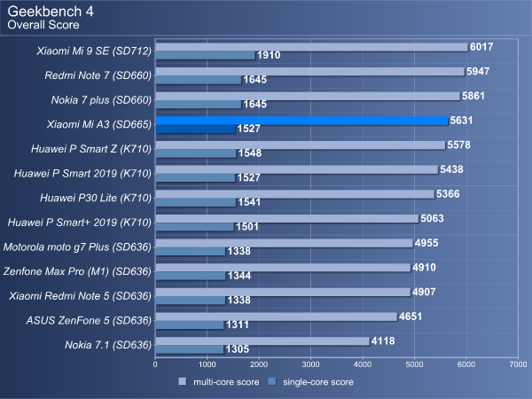Click the x-axis tick label 3000
The width and height of the screenshot is (532, 399).
point(311,364)
